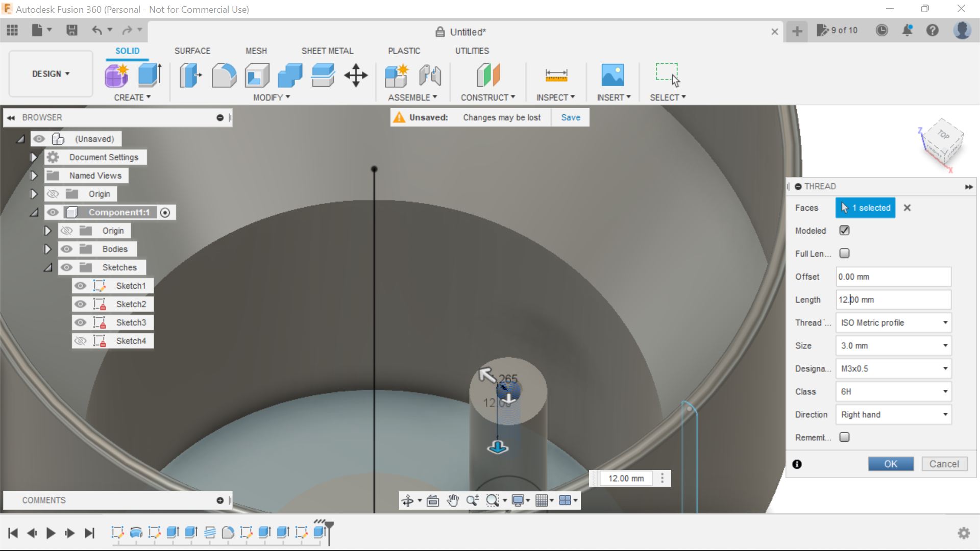Redo the last action
Screen dimensions: 980x551
pos(127,30)
